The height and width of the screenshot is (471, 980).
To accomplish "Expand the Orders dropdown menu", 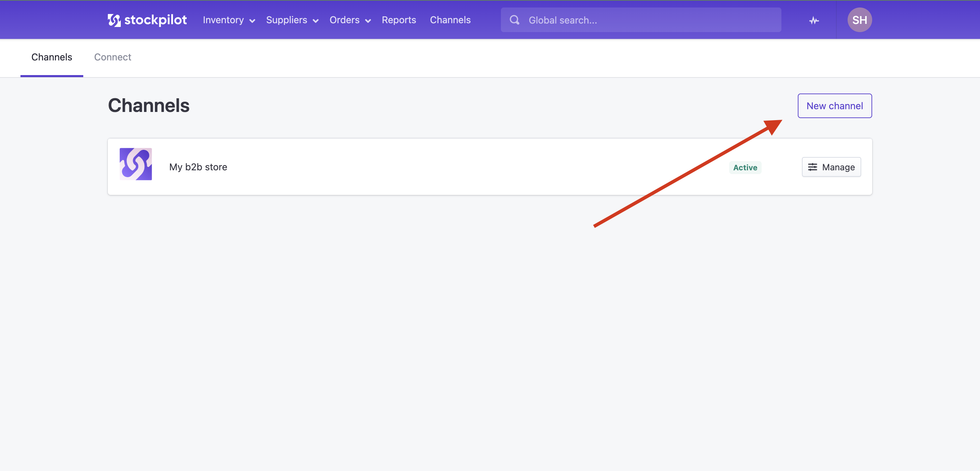I will 350,20.
